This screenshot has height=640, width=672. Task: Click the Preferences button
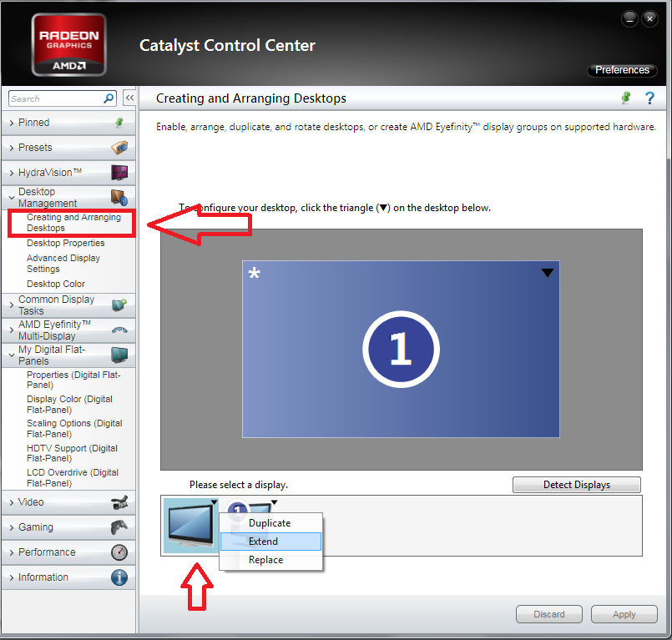[x=622, y=70]
